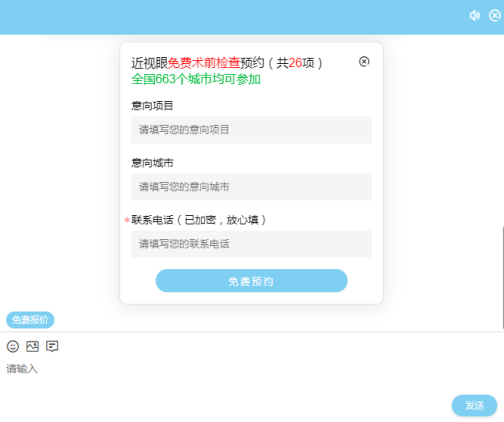Image resolution: width=504 pixels, height=422 pixels.
Task: Focus the 请填写您的联系电话 field
Action: (x=251, y=244)
